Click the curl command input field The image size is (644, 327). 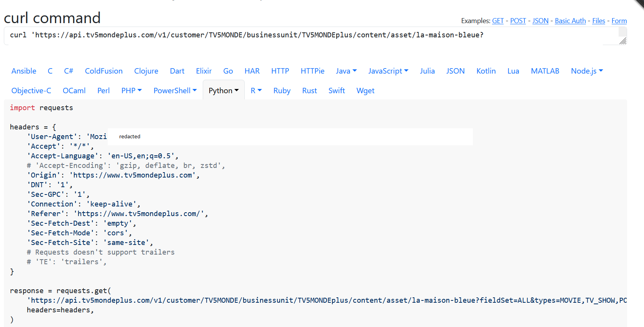(x=308, y=35)
